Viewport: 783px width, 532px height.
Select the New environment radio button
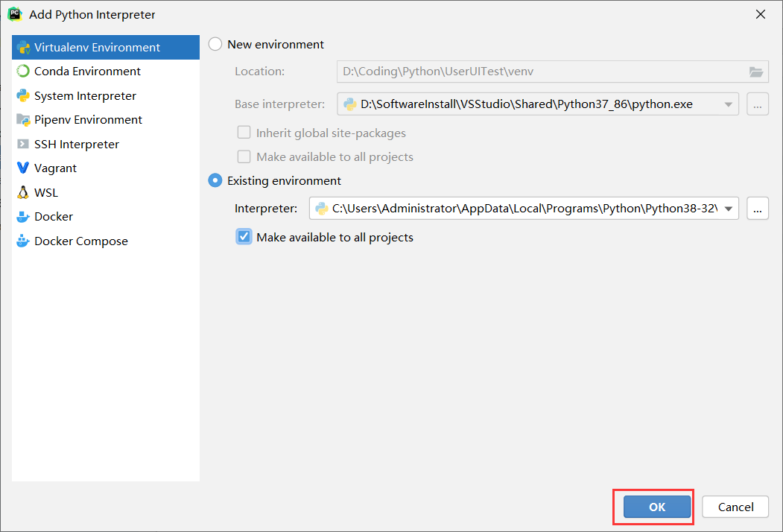coord(215,44)
